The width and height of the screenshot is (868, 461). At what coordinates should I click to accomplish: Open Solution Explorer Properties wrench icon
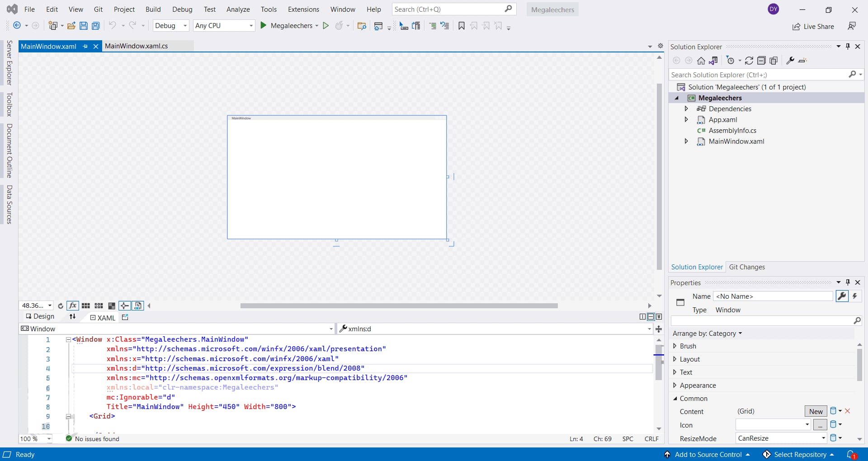(x=790, y=61)
